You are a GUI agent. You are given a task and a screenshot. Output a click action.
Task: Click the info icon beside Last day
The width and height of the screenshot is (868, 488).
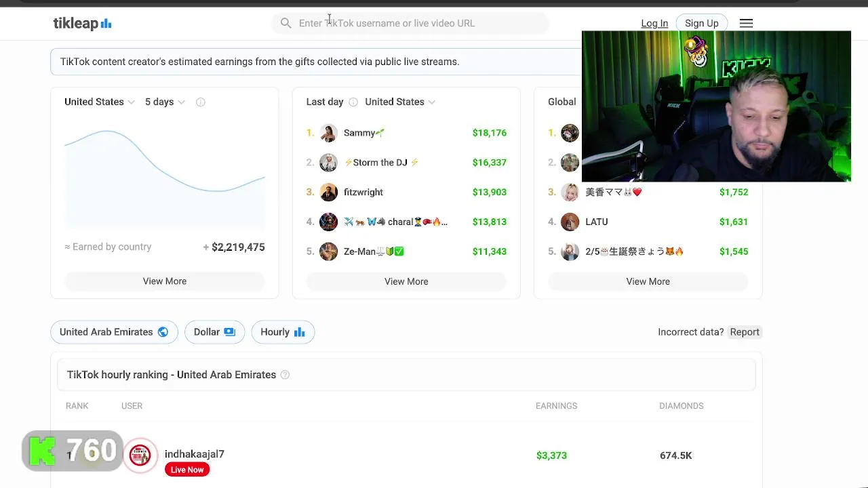[x=353, y=102]
